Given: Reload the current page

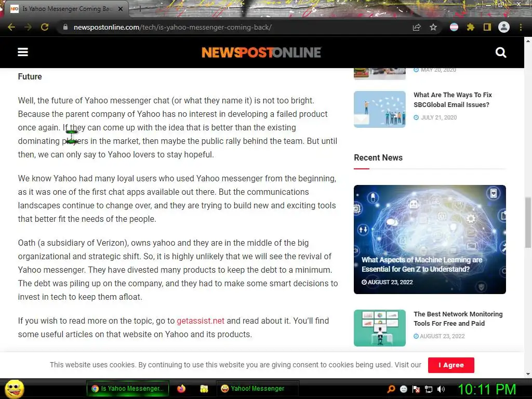Looking at the screenshot, I should (x=45, y=27).
